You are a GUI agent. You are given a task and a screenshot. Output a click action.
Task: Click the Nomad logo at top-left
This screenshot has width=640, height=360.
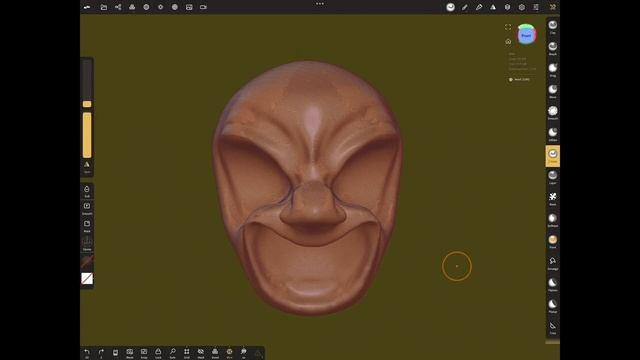click(87, 7)
